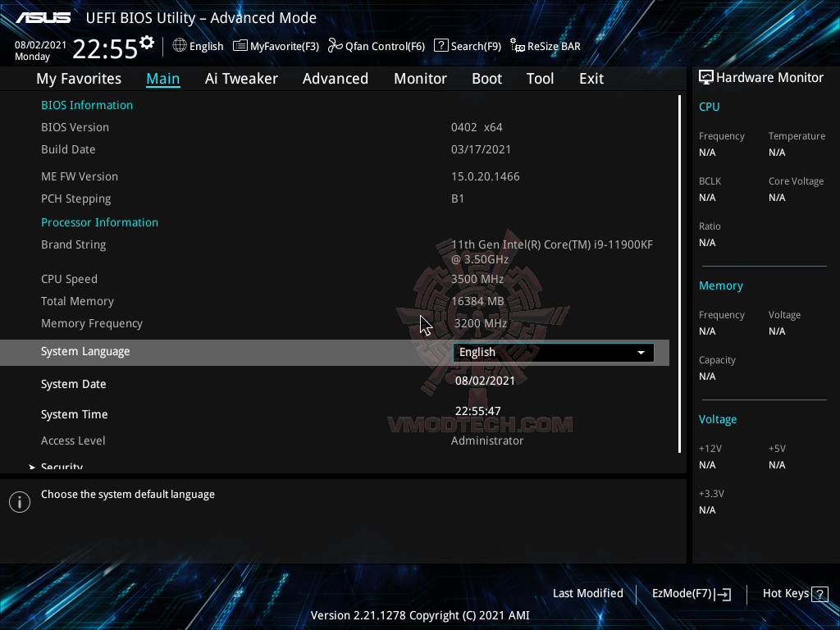Select the System Time label
840x630 pixels.
(x=74, y=414)
